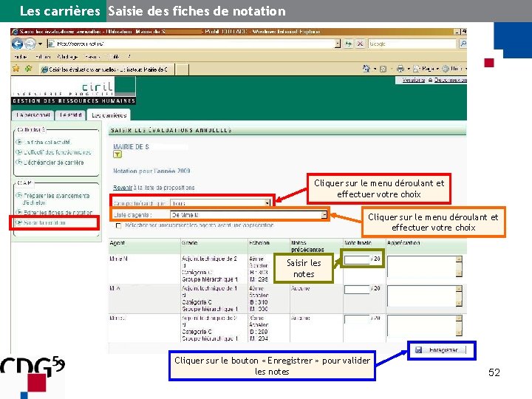
Task: Click the Note finale field for Mme M
Action: 357,259
